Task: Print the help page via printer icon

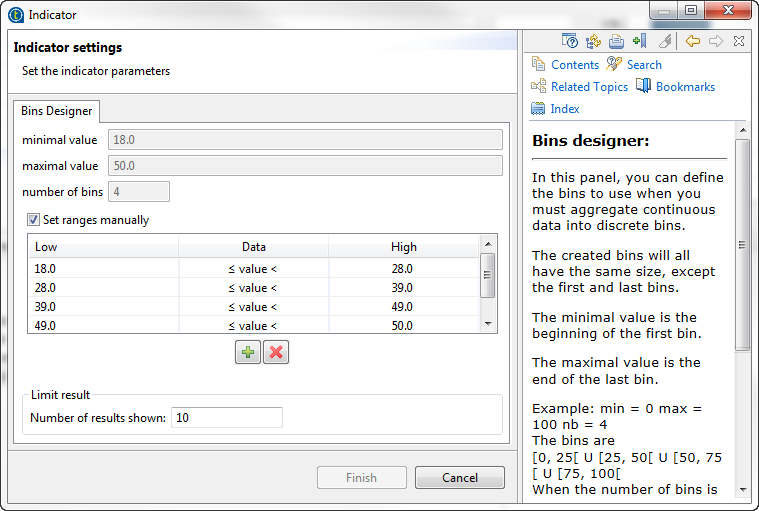Action: (x=616, y=41)
